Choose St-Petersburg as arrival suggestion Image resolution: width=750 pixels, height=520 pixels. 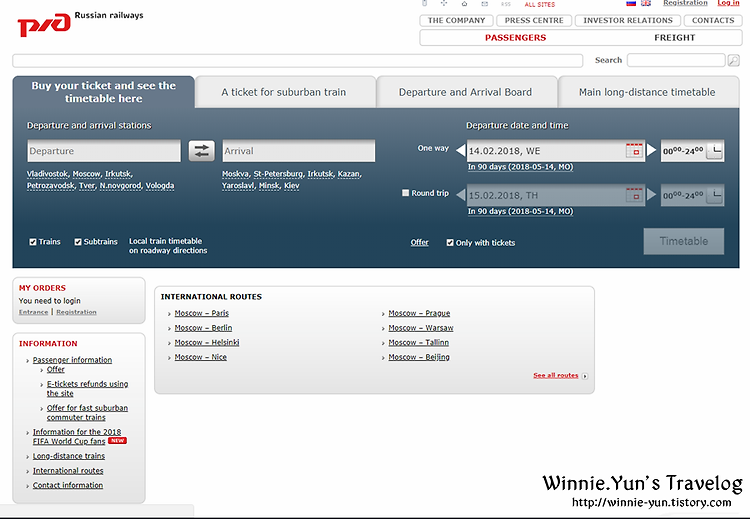pyautogui.click(x=278, y=174)
